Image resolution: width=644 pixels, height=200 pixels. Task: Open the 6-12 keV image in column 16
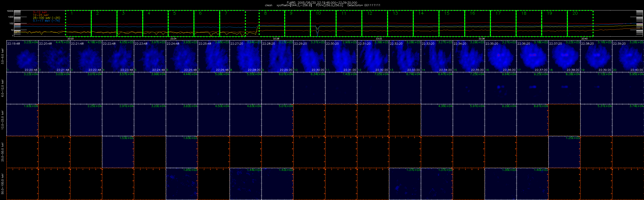pos(501,88)
